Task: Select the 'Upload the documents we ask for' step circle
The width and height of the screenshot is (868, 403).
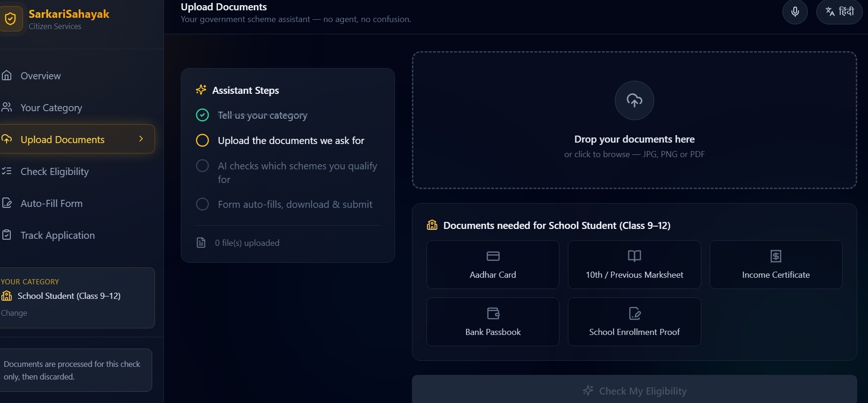Action: (202, 140)
